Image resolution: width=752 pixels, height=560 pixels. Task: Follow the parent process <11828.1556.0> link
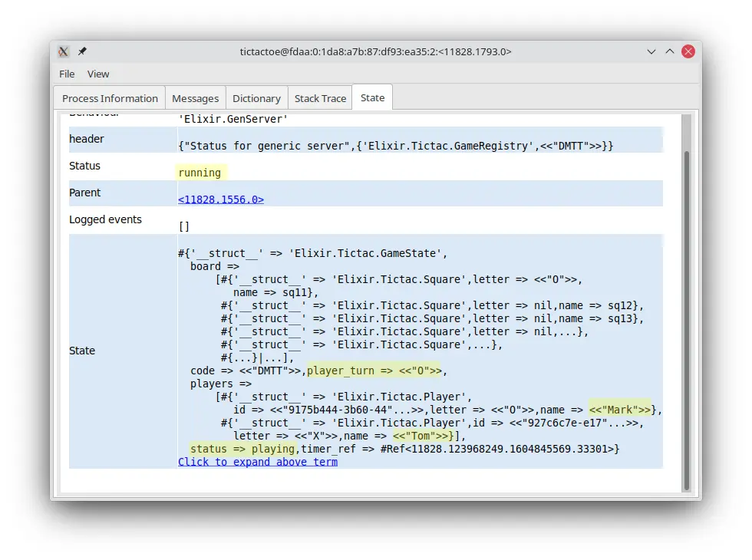[221, 199]
